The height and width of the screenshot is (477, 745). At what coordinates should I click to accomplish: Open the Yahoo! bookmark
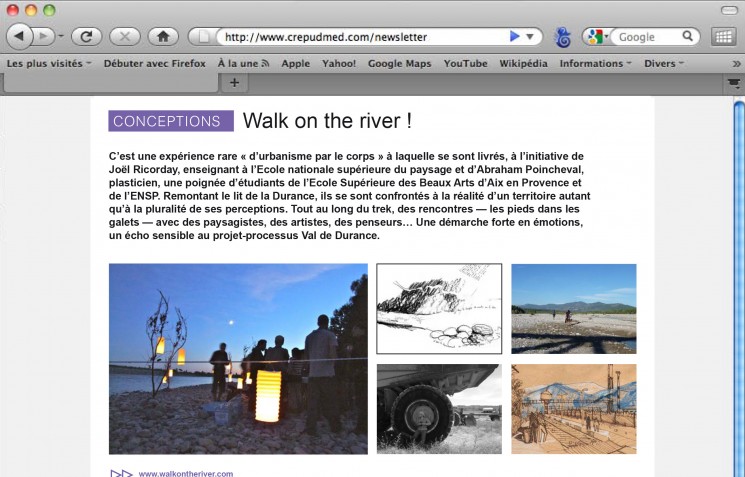click(339, 63)
